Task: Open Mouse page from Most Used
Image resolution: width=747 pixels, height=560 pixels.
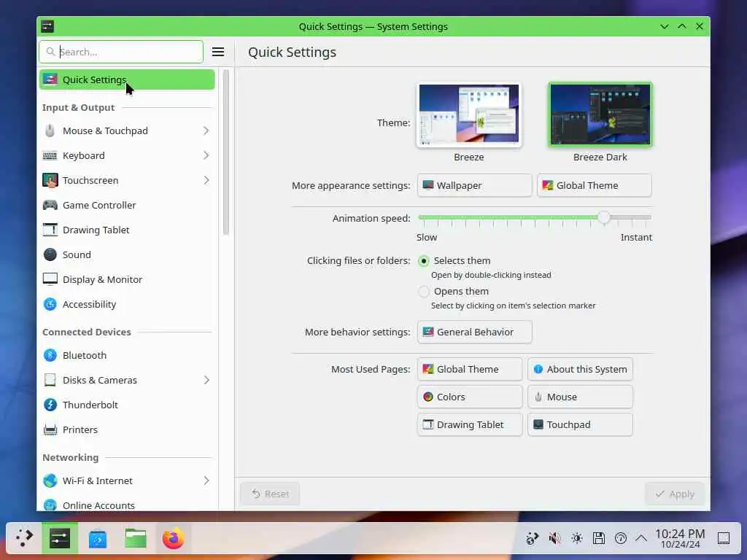Action: coord(580,397)
